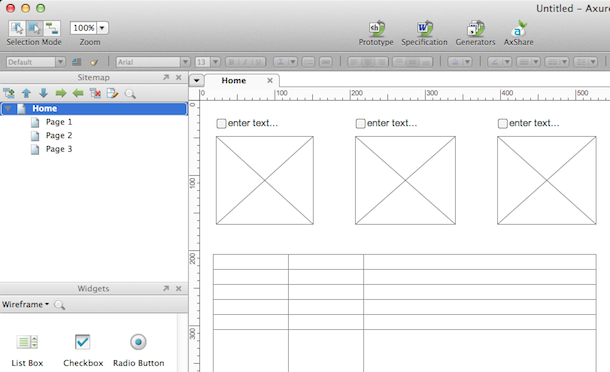Select the connector mode icon
The image size is (610, 372).
click(x=51, y=28)
